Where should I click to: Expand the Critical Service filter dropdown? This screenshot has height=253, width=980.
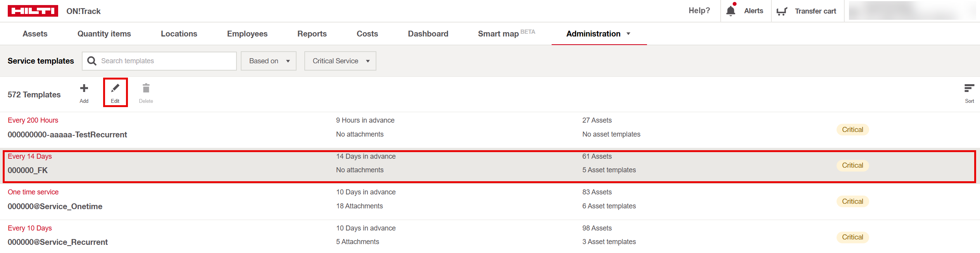tap(340, 61)
